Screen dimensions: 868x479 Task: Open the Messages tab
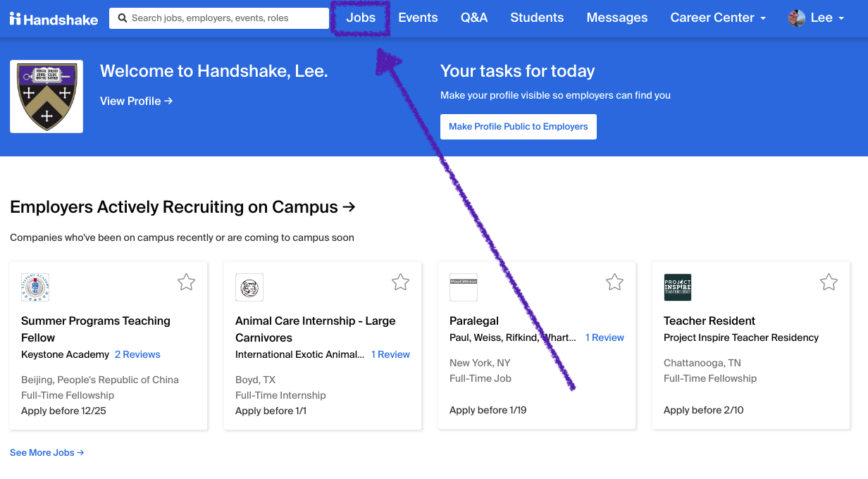coord(617,18)
